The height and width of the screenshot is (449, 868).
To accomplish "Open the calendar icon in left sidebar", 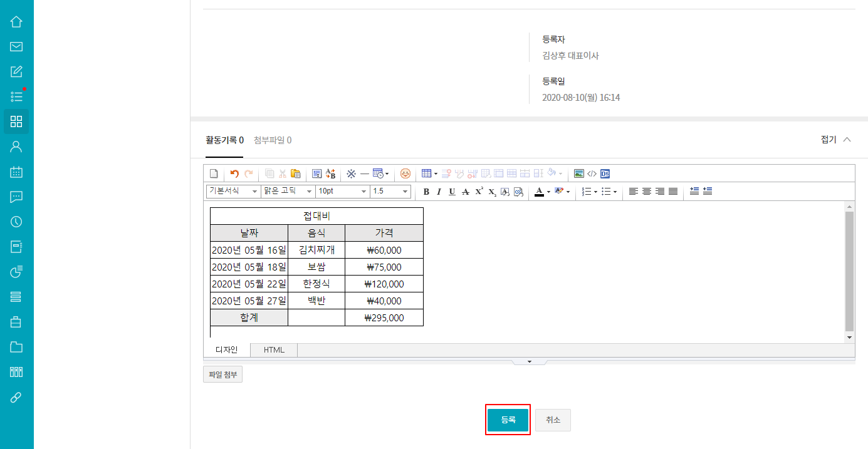I will [16, 172].
